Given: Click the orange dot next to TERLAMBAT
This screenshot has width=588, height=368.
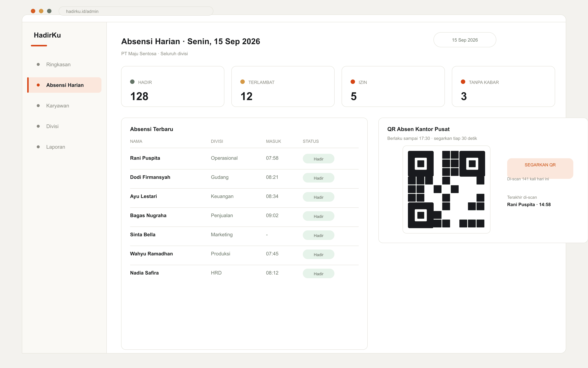Looking at the screenshot, I should pyautogui.click(x=243, y=82).
